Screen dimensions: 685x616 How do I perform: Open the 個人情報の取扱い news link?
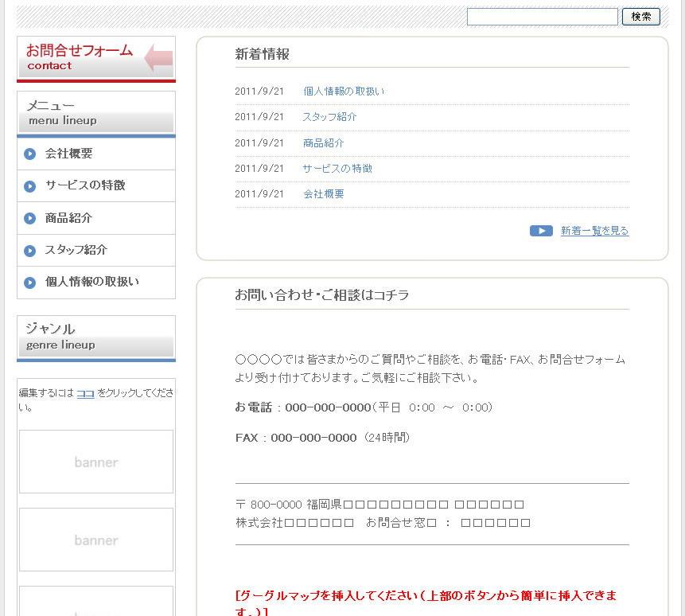tap(344, 92)
